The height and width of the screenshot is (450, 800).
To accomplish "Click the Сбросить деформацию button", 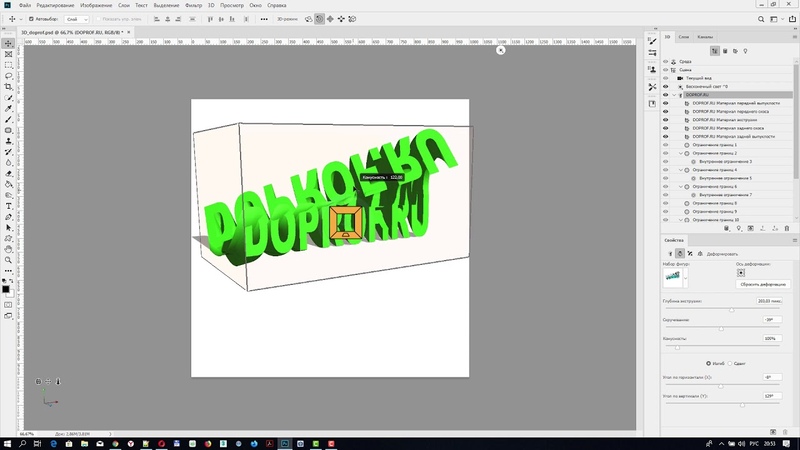I will point(763,284).
